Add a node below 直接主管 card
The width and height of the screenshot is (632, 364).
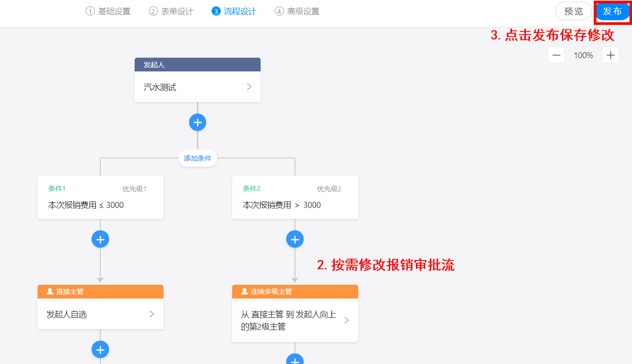point(100,350)
